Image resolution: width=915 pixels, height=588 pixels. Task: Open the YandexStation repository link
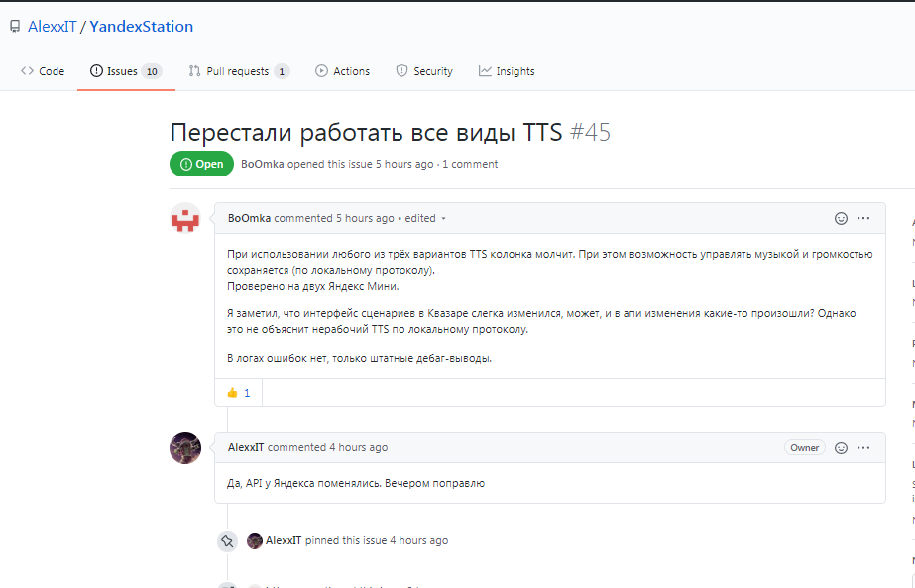tap(141, 26)
